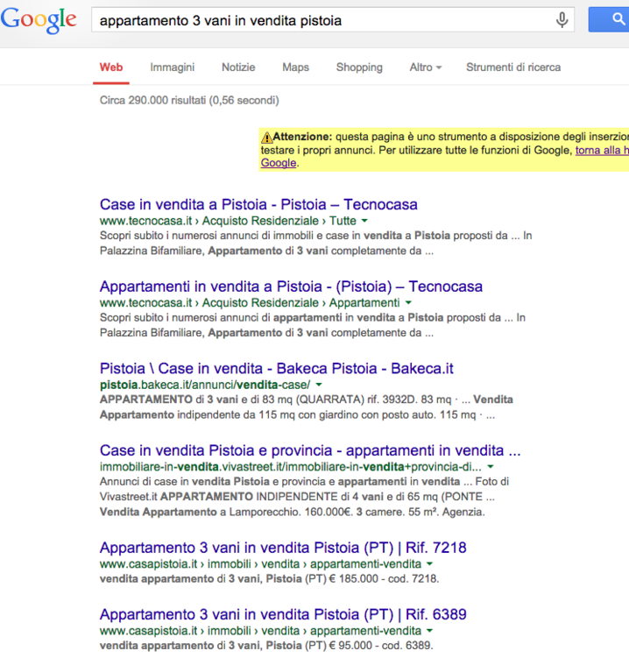
Task: Expand arrow next to tecnocasa.it Tutte URL
Action: point(364,221)
